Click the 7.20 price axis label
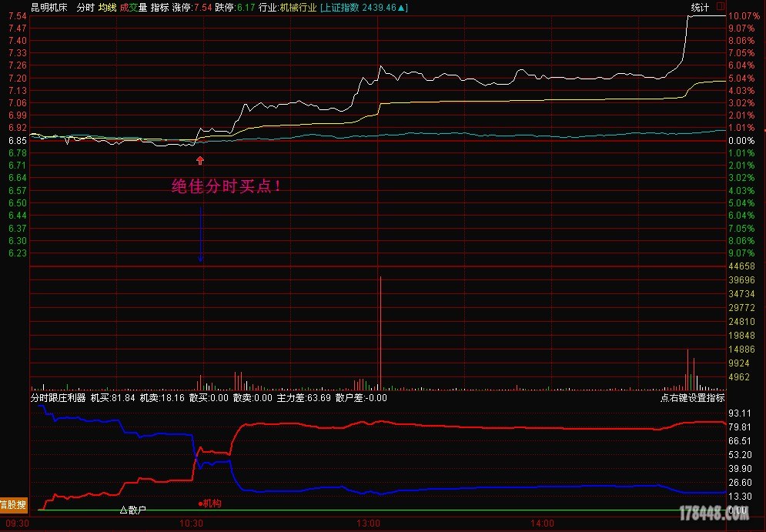766x532 pixels. 18,79
